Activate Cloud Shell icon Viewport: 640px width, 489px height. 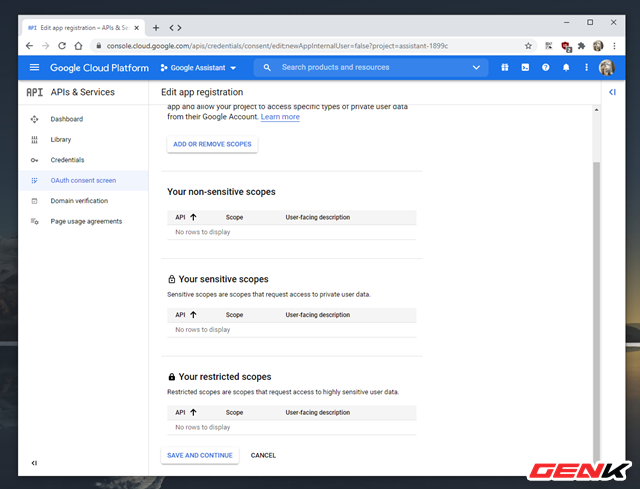(525, 67)
